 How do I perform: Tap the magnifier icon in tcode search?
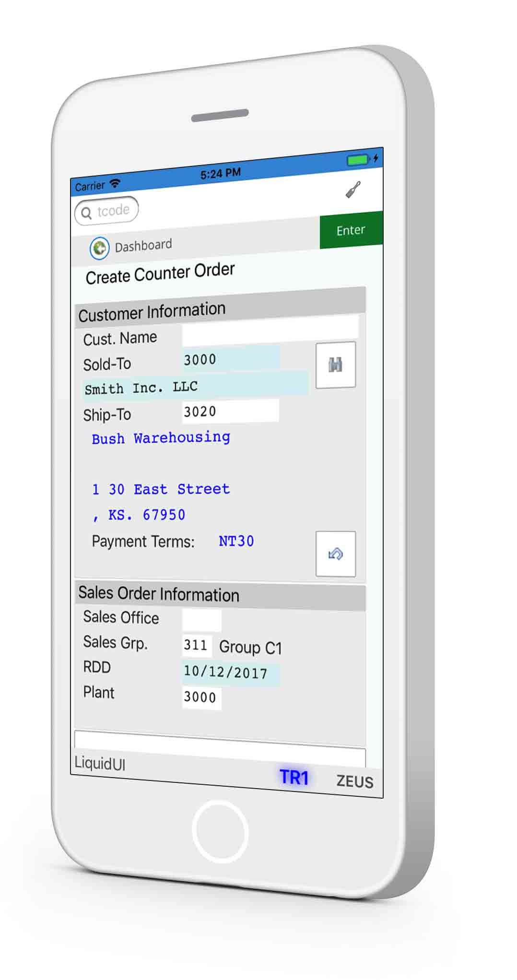click(x=86, y=213)
